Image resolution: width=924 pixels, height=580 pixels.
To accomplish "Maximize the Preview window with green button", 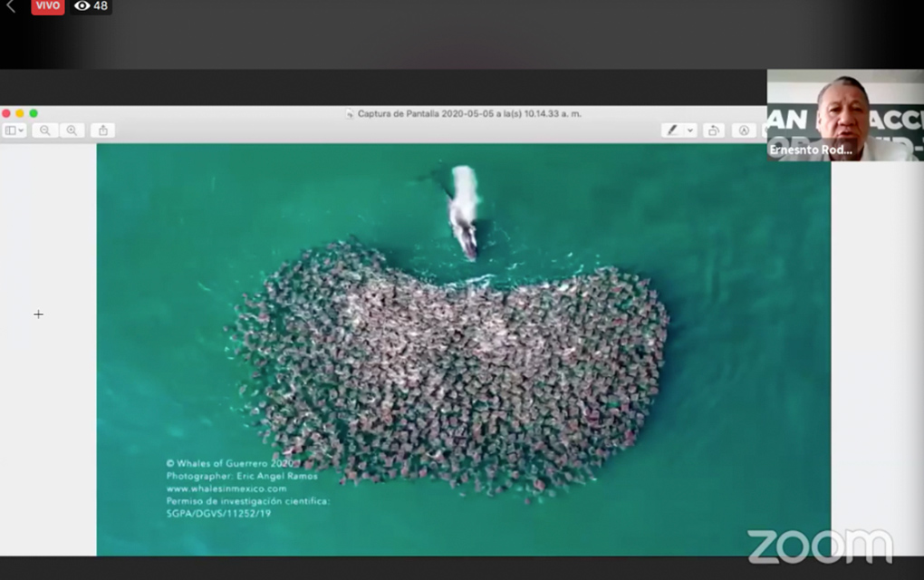I will coord(34,113).
